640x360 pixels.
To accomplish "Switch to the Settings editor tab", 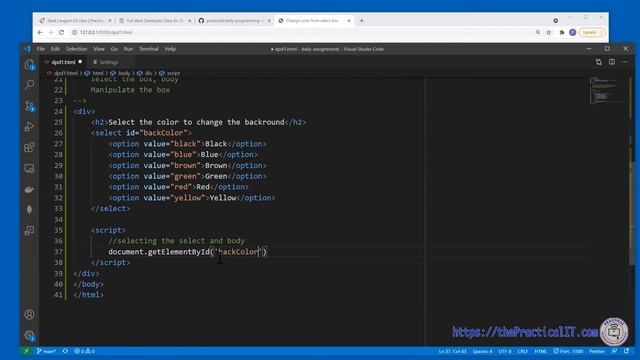I will pos(108,62).
